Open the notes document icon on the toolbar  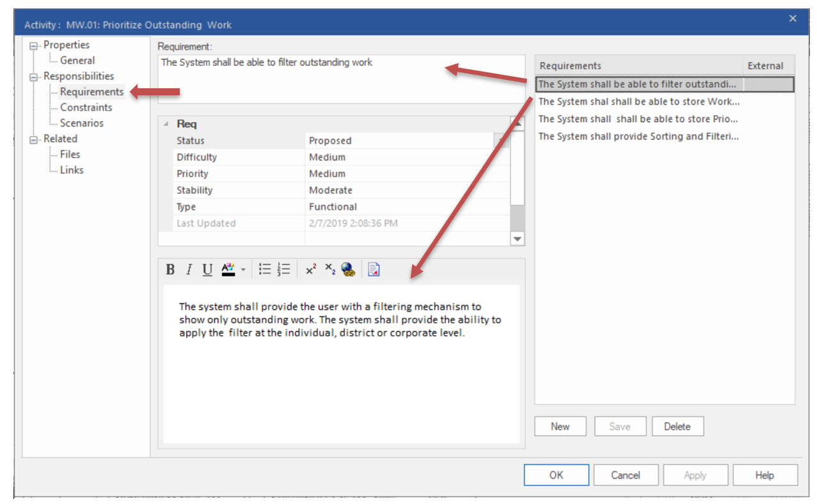click(x=373, y=269)
